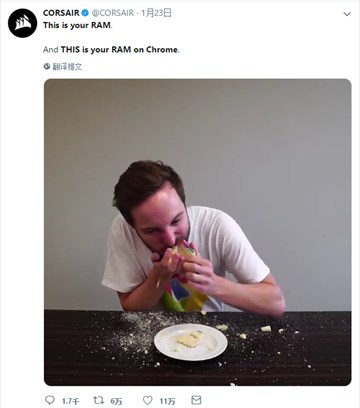360x408 pixels.
Task: Click the reply speech bubble icon
Action: click(50, 400)
